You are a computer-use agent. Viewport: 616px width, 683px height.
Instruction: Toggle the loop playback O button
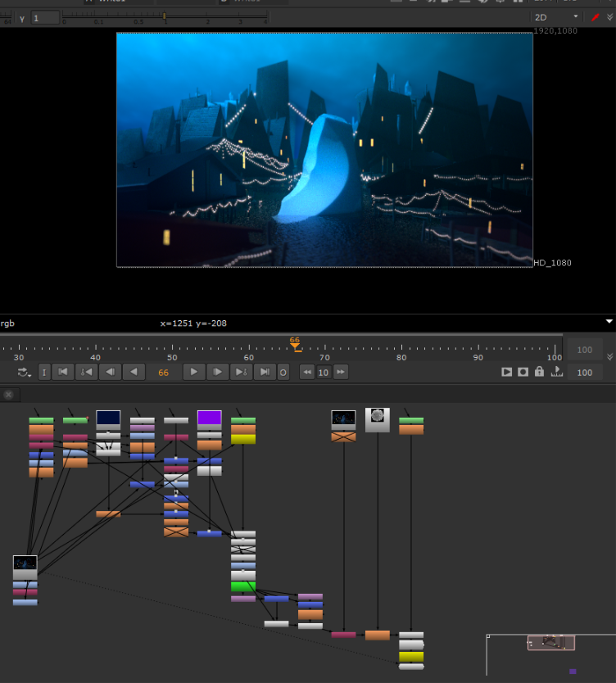283,372
